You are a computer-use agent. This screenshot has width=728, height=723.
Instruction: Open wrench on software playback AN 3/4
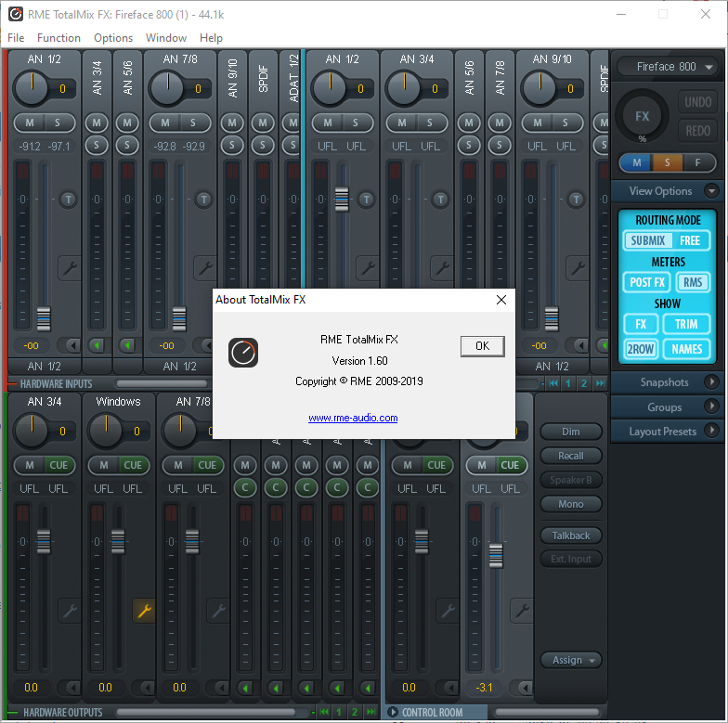click(x=442, y=267)
